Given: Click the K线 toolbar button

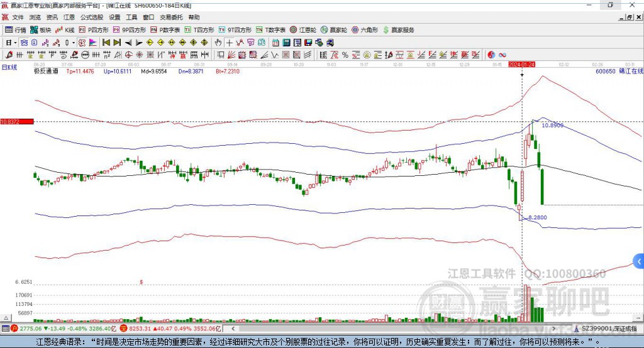Looking at the screenshot, I should coord(65,30).
